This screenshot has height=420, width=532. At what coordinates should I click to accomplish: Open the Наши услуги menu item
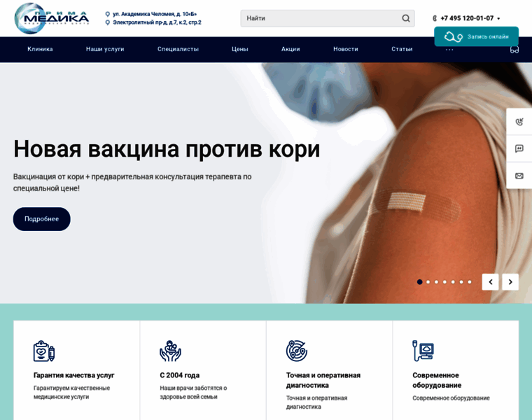105,49
